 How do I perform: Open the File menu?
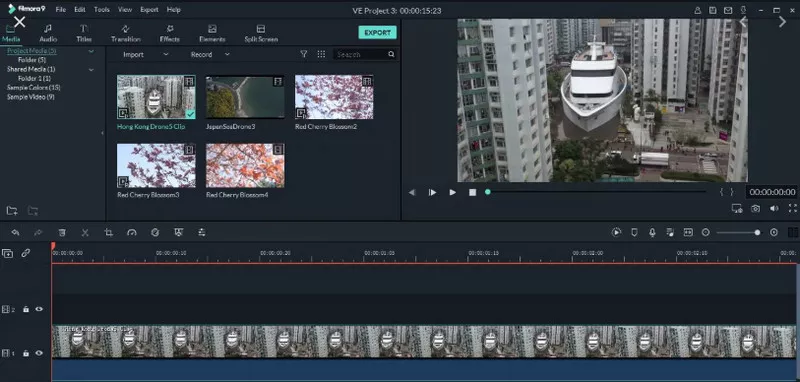pyautogui.click(x=61, y=10)
